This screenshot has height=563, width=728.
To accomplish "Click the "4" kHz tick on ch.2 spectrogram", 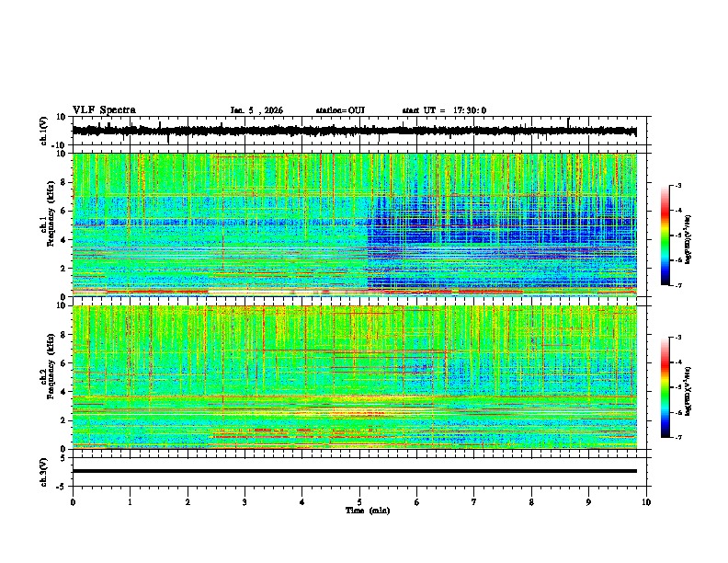I will coord(64,392).
